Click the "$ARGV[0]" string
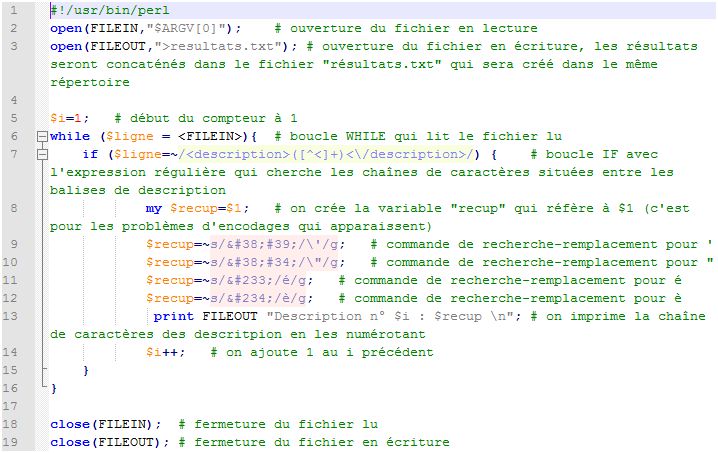 point(186,28)
